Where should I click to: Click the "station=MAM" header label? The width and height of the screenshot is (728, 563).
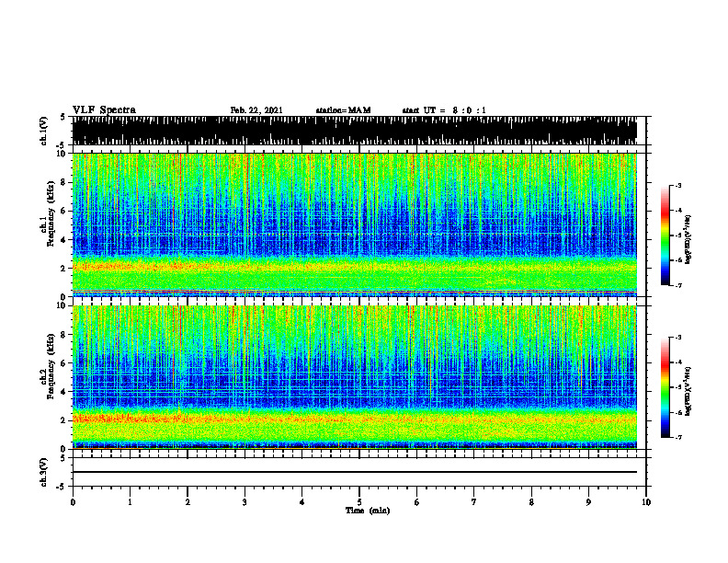(343, 110)
